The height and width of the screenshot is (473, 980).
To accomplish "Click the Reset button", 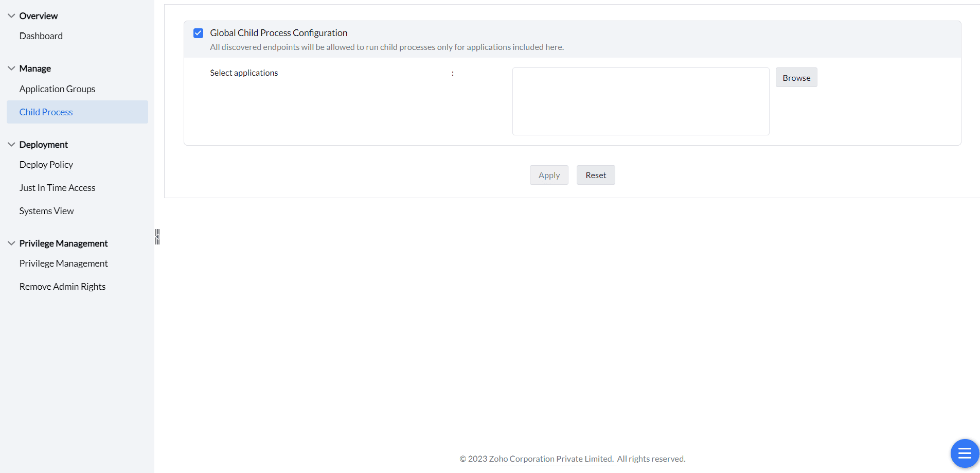I will pos(595,176).
